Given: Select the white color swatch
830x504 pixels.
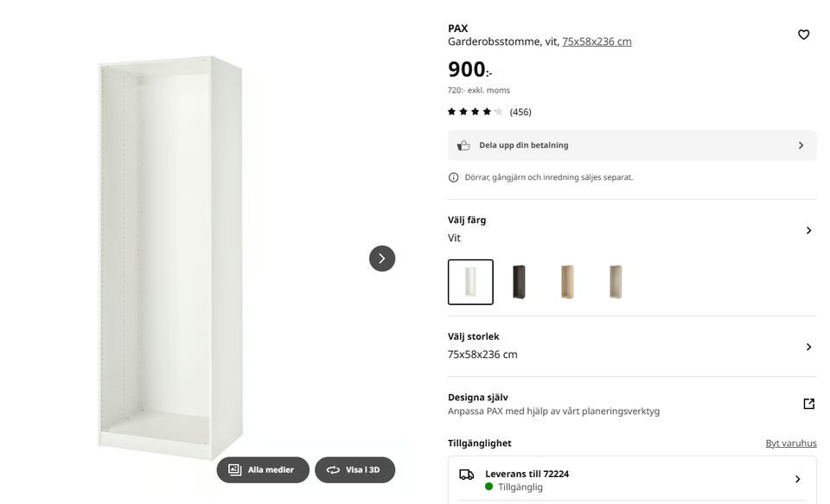Looking at the screenshot, I should 470,282.
